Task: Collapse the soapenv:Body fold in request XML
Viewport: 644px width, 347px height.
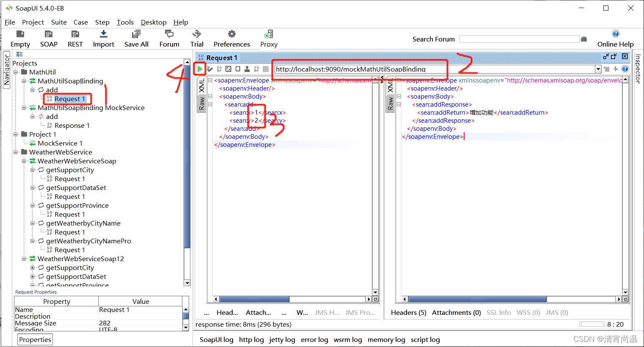Action: [210, 96]
